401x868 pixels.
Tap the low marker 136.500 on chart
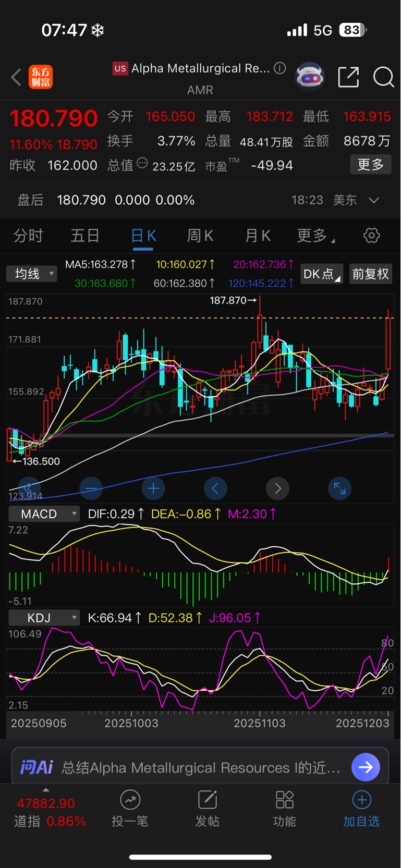(36, 461)
